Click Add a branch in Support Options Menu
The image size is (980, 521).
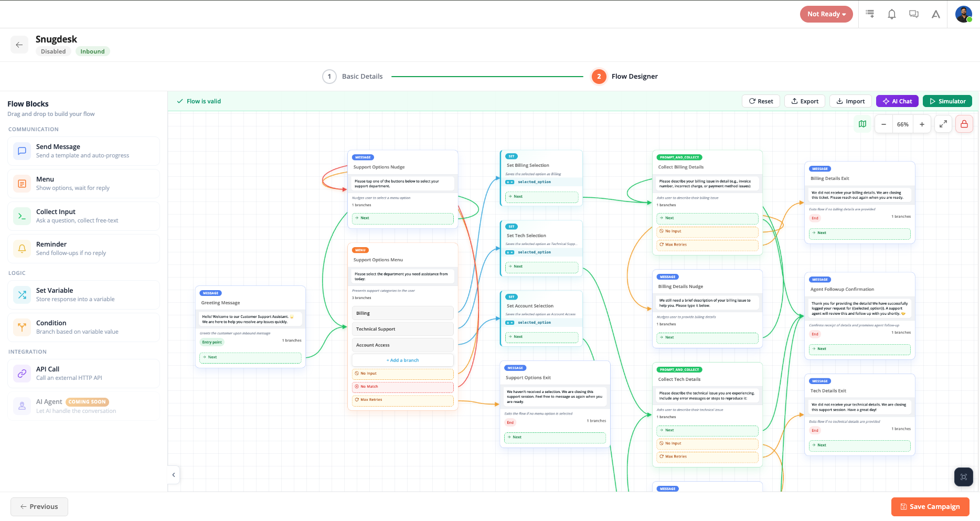pyautogui.click(x=402, y=360)
